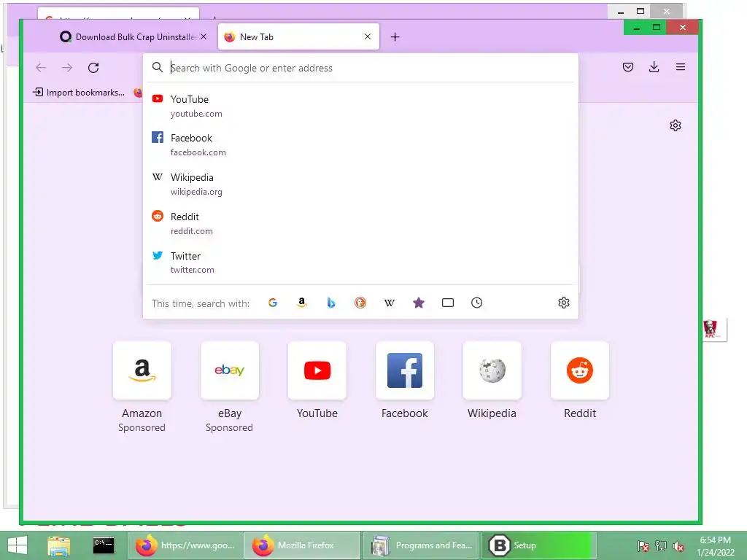Viewport: 747px width, 560px height.
Task: Click muted volume tray icon
Action: coord(678,546)
